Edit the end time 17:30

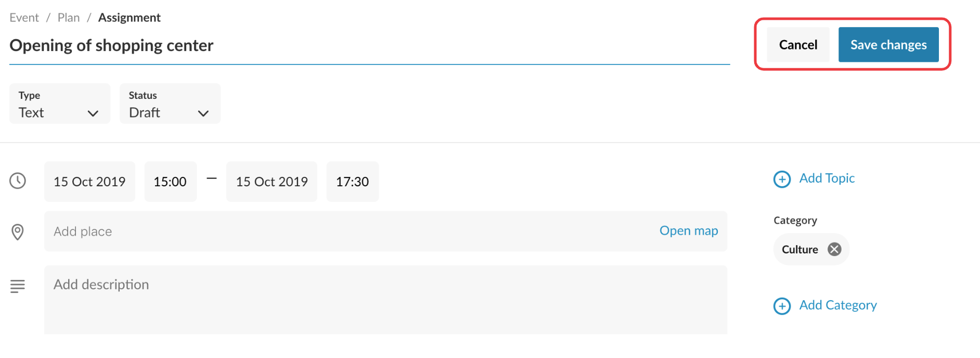pyautogui.click(x=352, y=182)
